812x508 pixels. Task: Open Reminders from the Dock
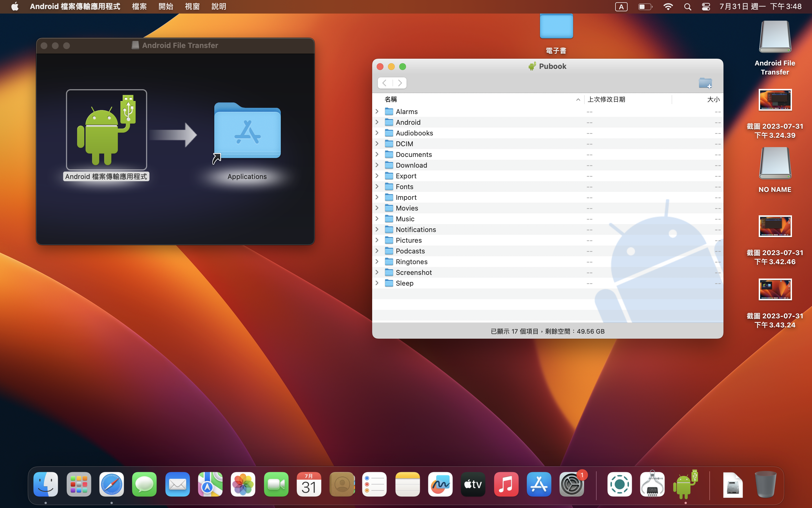pyautogui.click(x=374, y=484)
